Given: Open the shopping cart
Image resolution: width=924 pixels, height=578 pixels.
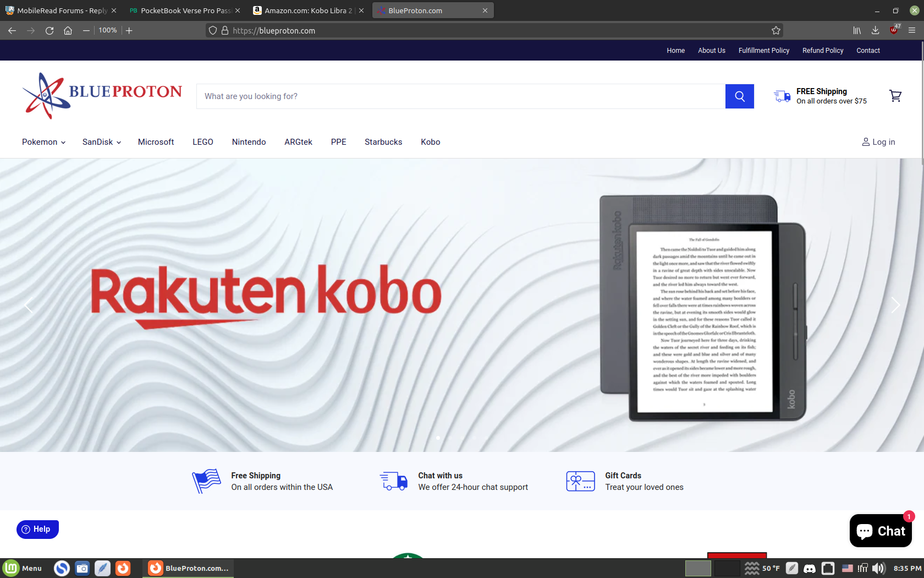Looking at the screenshot, I should pyautogui.click(x=895, y=96).
